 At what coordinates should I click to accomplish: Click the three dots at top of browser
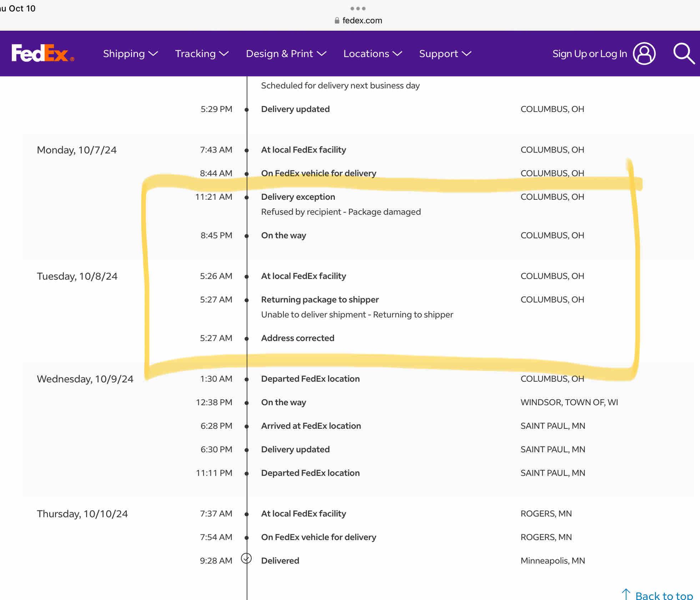[358, 8]
